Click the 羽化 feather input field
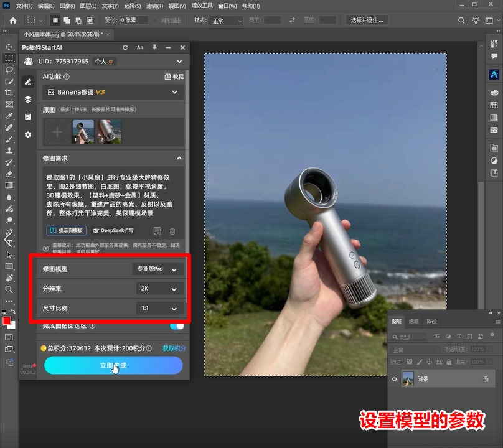503x448 pixels. 134,20
